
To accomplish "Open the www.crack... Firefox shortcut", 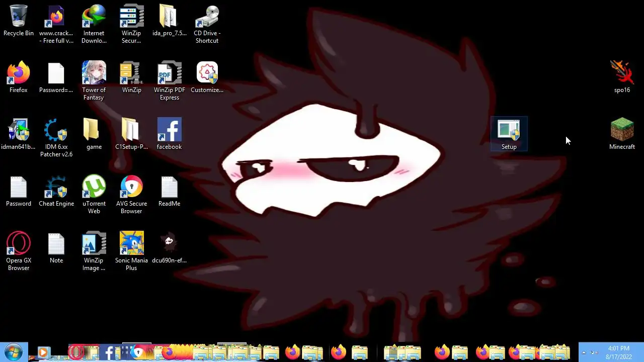I will coord(56,24).
